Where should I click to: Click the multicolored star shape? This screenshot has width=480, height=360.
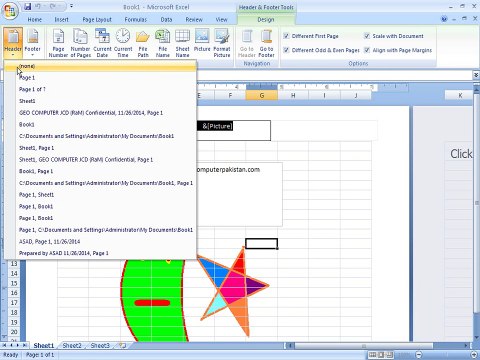point(234,291)
